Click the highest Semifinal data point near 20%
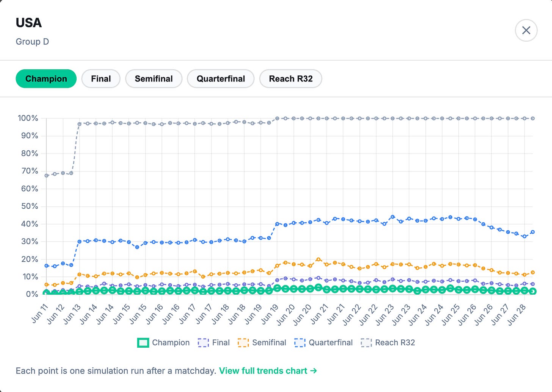The width and height of the screenshot is (552, 392). (x=318, y=259)
